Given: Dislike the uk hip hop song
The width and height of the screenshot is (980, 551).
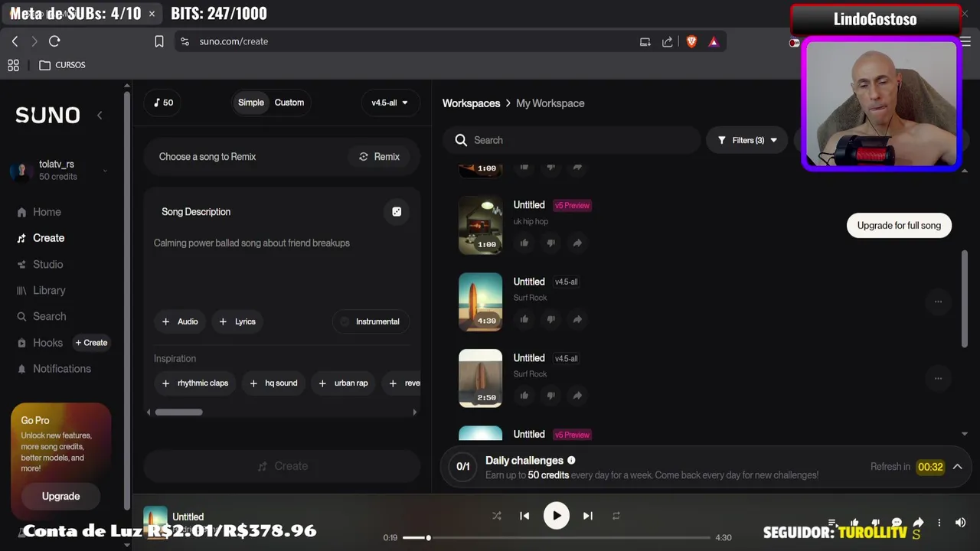Looking at the screenshot, I should 550,243.
